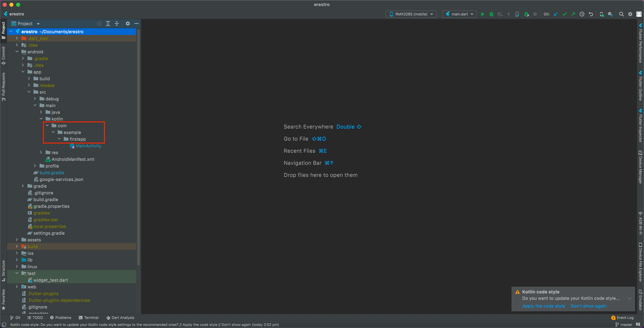Run main.dart with the green play button

[x=483, y=14]
